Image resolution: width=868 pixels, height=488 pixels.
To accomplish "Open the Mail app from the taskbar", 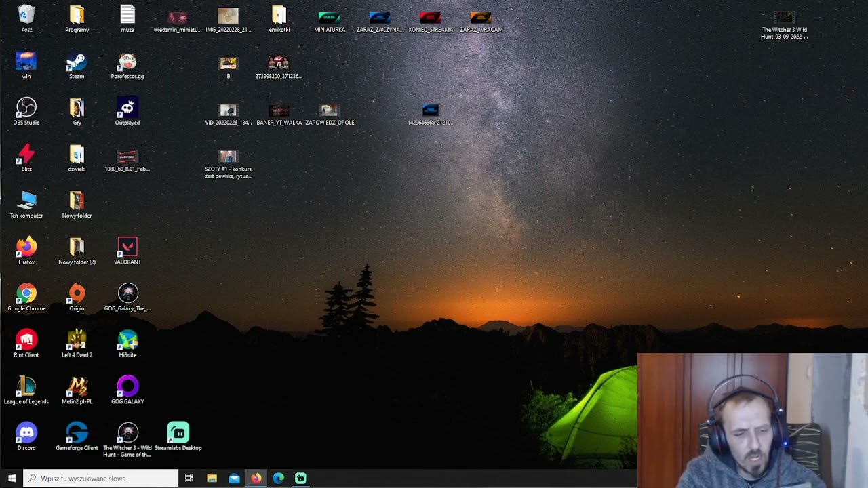I will click(234, 479).
